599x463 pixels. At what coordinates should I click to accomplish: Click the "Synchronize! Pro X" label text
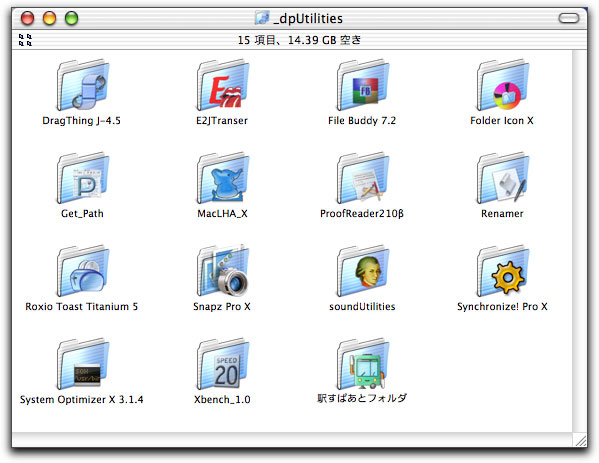coord(502,306)
